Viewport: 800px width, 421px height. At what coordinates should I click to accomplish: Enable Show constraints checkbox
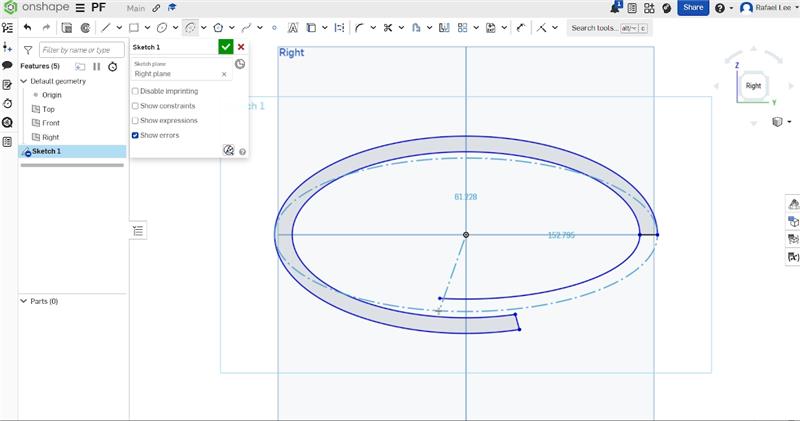[135, 106]
